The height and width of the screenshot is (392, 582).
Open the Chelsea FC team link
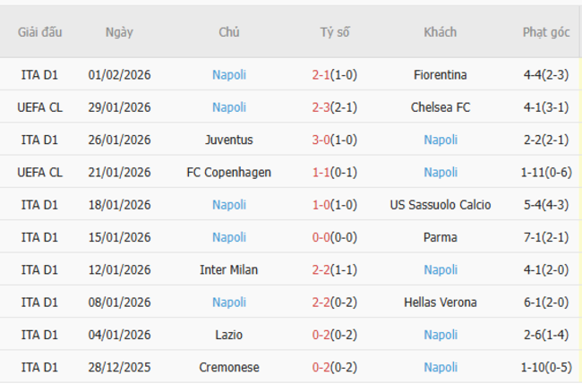pyautogui.click(x=441, y=107)
